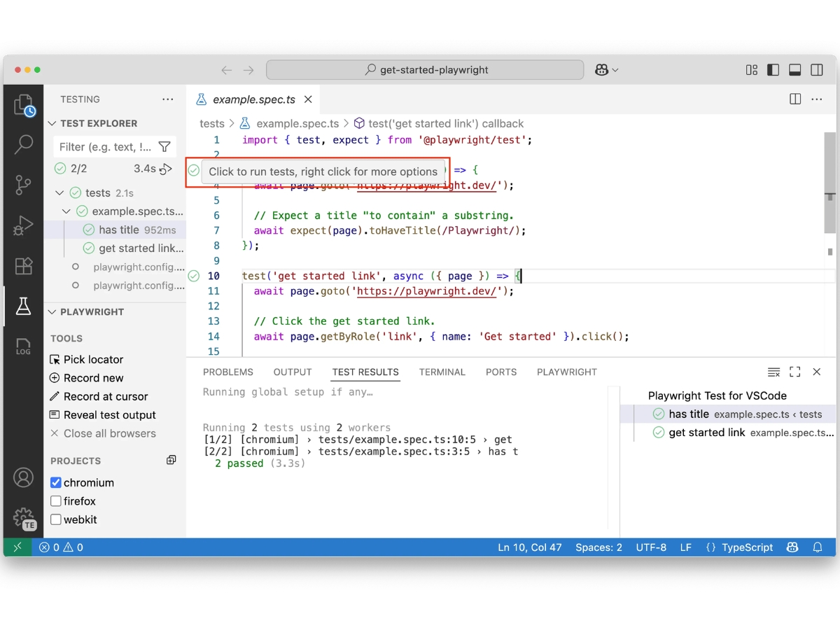Open editor more actions ellipsis
Image resolution: width=840 pixels, height=630 pixels.
tap(817, 99)
